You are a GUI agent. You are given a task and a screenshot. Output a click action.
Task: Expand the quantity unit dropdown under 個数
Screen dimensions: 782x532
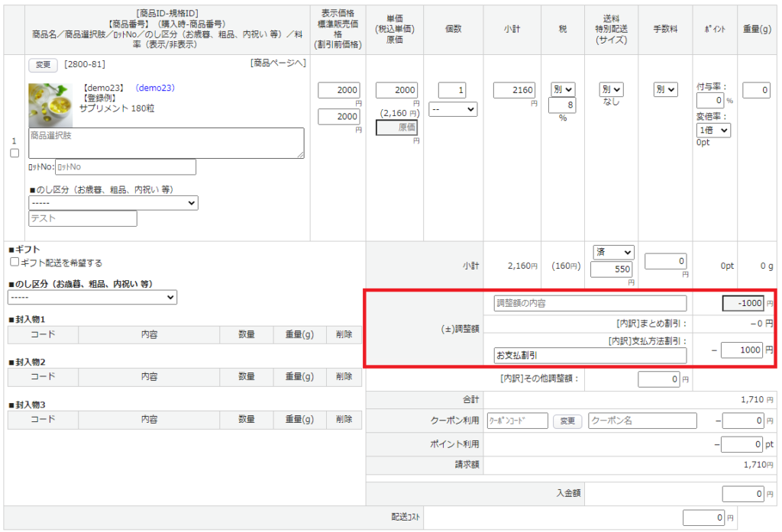coord(453,110)
